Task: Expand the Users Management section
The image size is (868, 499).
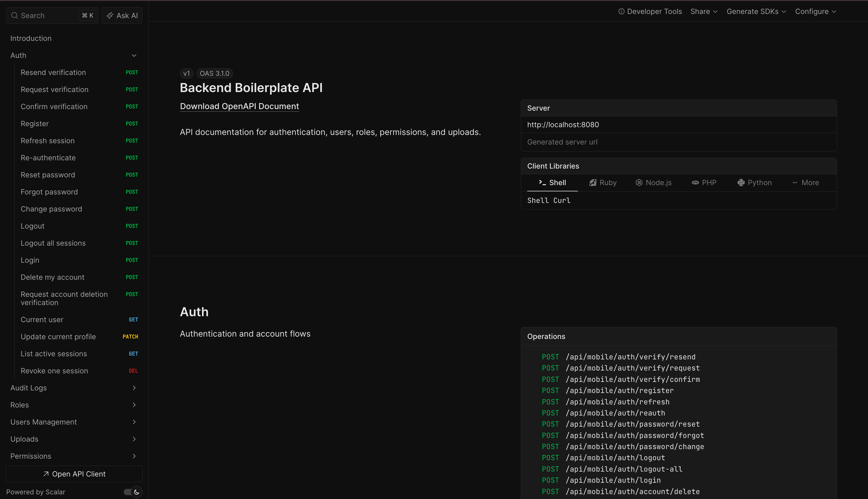Action: [134, 422]
